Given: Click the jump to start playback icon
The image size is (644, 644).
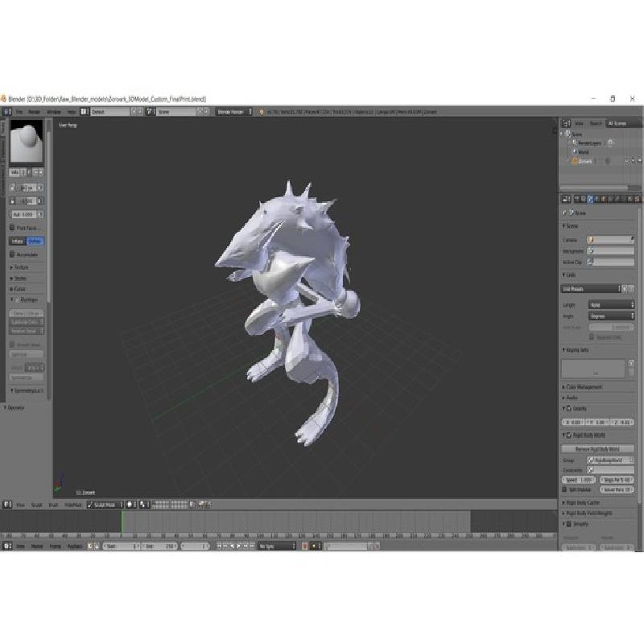Looking at the screenshot, I should point(219,547).
